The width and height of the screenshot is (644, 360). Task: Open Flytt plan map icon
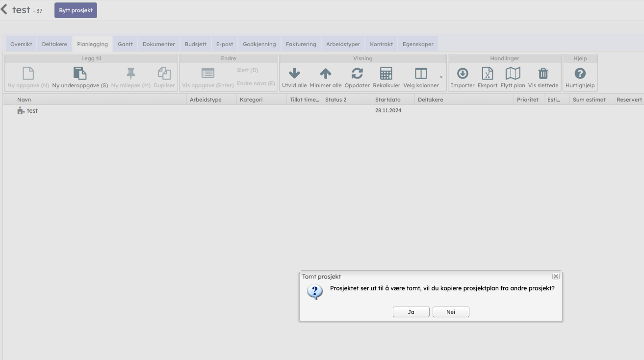[x=513, y=74]
